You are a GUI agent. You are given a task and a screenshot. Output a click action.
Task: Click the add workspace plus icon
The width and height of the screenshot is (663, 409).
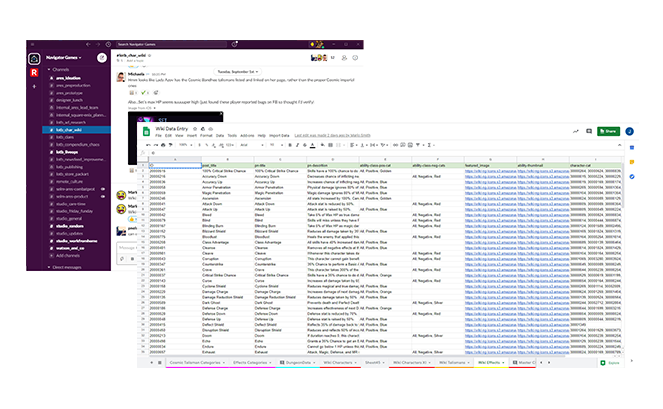(32, 86)
